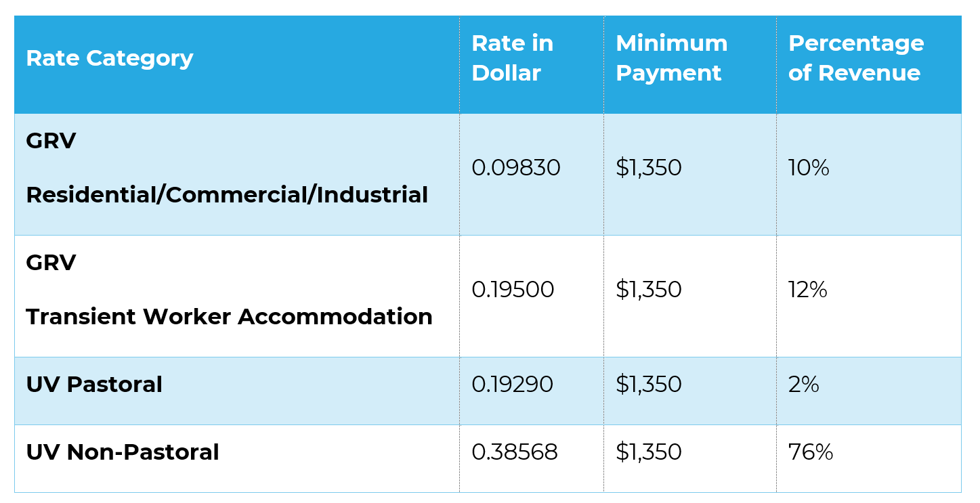Select the Rate in Dollar header
Image resolution: width=980 pixels, height=503 pixels.
[x=513, y=58]
